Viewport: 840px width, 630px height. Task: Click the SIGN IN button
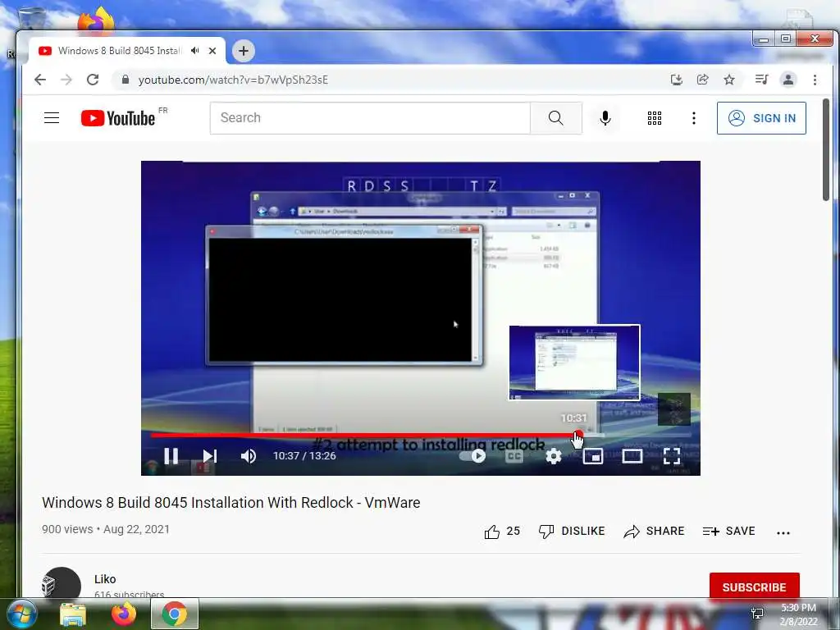(x=761, y=118)
